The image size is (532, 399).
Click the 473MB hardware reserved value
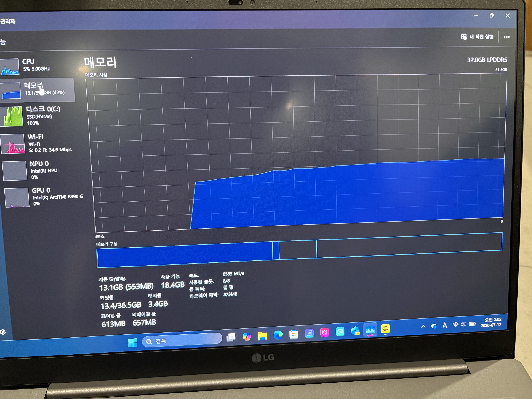point(230,294)
